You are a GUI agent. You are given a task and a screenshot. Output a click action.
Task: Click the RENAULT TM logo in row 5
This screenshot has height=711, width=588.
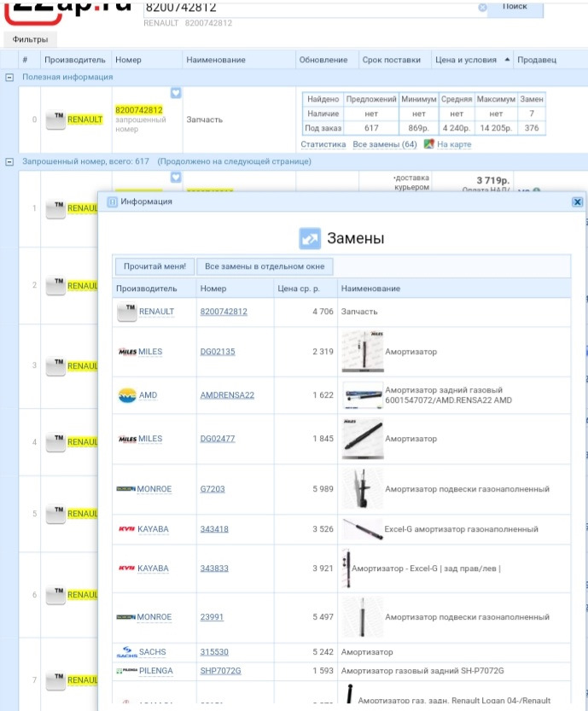[55, 514]
